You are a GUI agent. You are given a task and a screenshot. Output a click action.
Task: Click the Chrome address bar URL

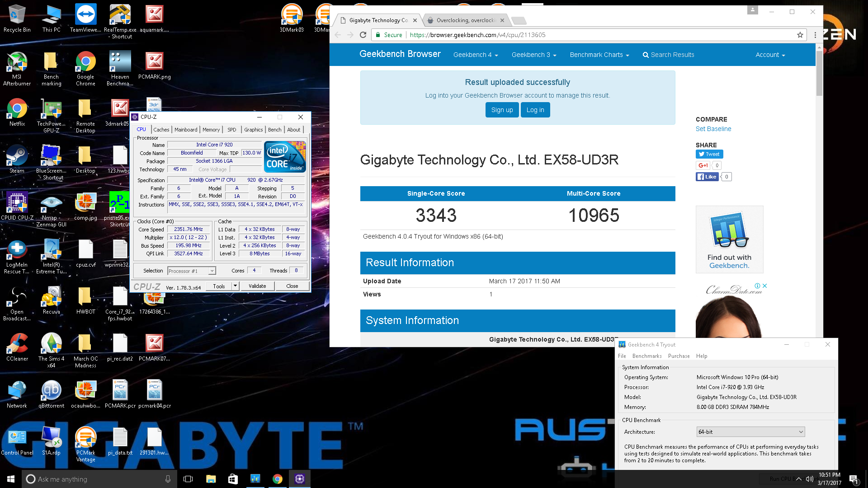(x=477, y=35)
